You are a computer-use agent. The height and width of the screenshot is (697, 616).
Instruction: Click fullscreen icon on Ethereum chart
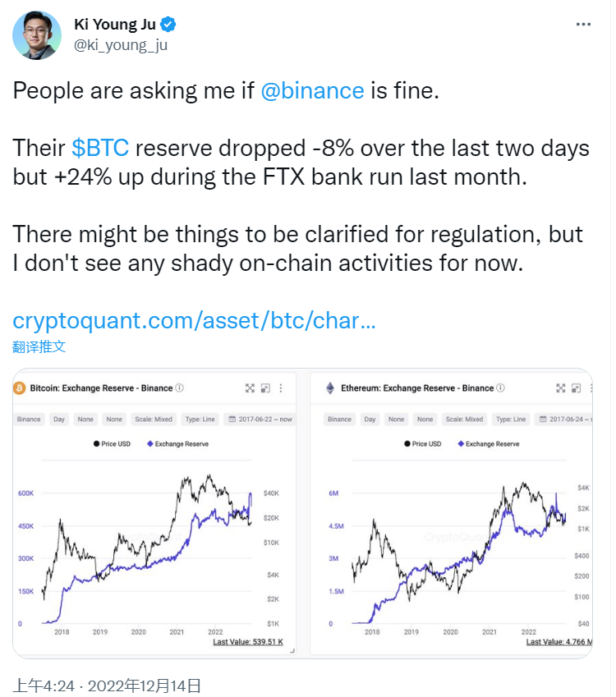pos(560,388)
